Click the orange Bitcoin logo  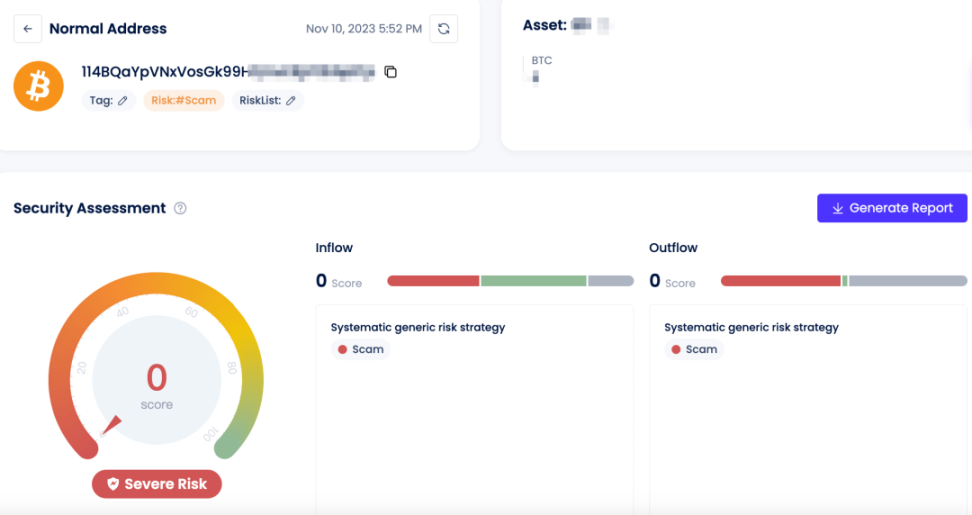[x=38, y=86]
